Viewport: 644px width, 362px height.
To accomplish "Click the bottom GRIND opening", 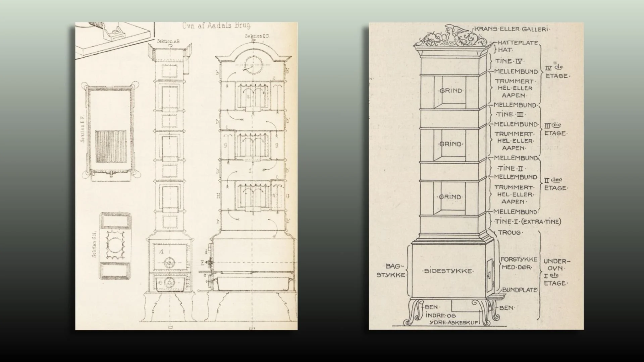I will pos(450,197).
